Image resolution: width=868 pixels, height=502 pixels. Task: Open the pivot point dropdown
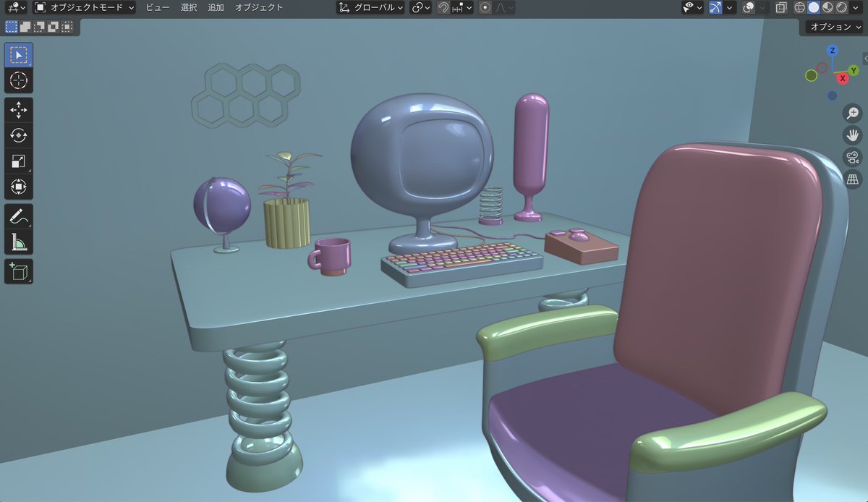point(420,7)
